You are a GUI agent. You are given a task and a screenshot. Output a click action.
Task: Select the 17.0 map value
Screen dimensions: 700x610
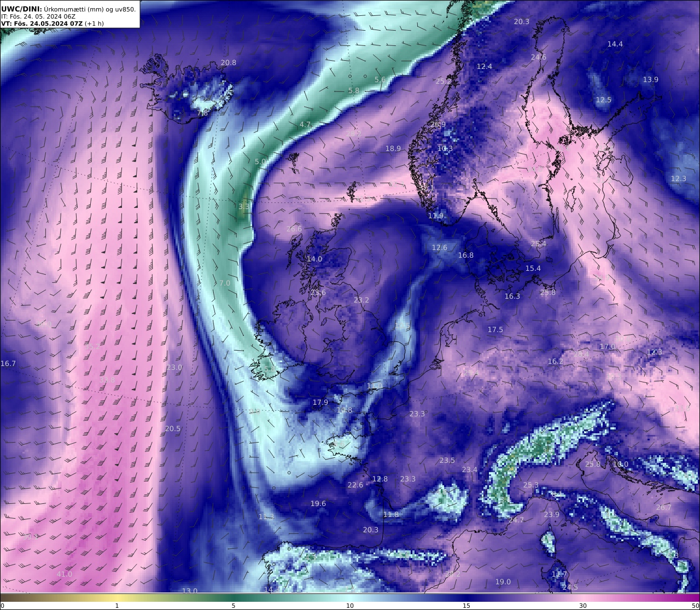(608, 347)
